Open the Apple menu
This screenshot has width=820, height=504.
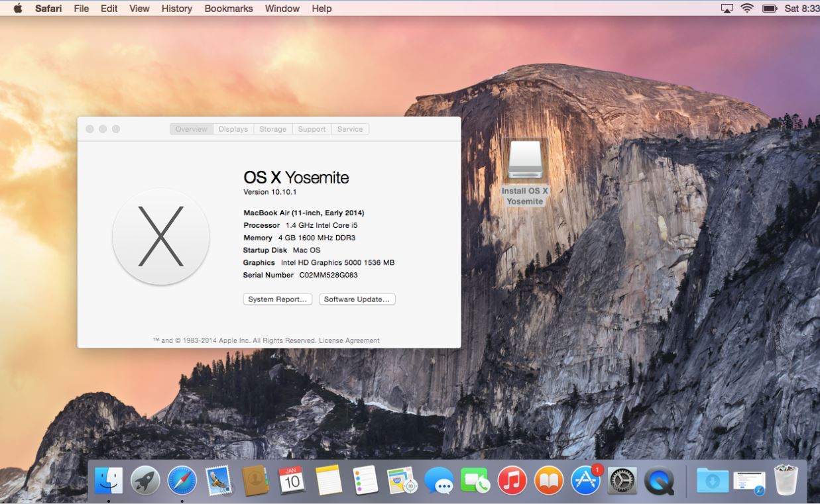coord(17,8)
